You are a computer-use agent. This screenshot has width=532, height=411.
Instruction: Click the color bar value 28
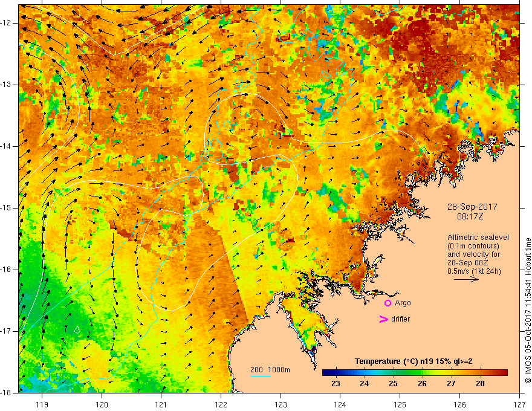tap(480, 384)
